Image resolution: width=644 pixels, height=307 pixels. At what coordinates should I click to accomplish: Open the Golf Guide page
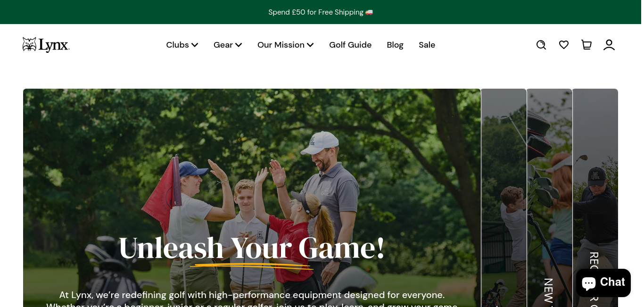coord(350,45)
